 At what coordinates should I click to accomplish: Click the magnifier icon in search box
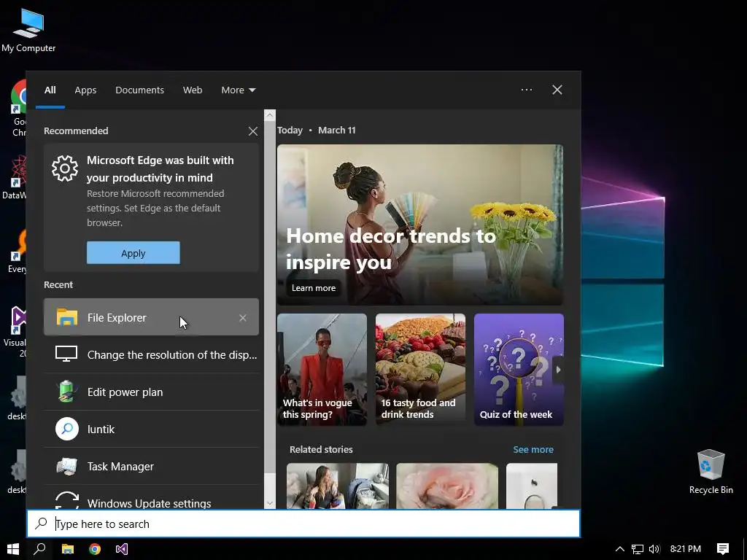[42, 524]
